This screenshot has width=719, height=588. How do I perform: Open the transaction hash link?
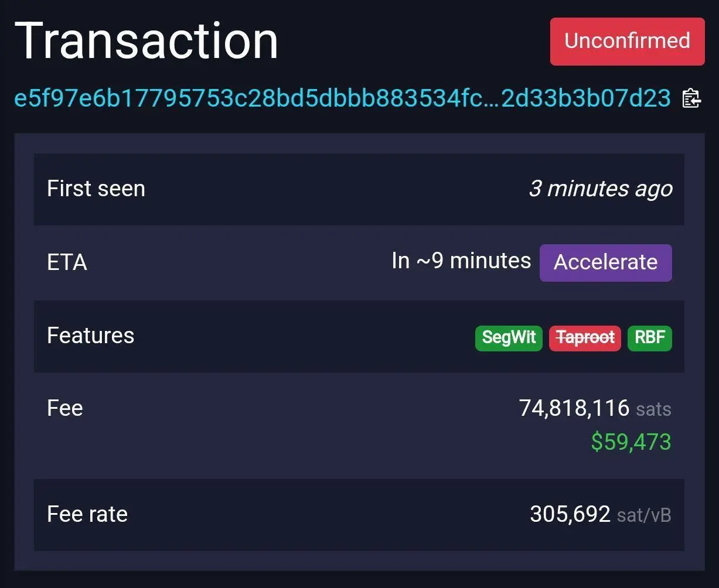coord(342,98)
